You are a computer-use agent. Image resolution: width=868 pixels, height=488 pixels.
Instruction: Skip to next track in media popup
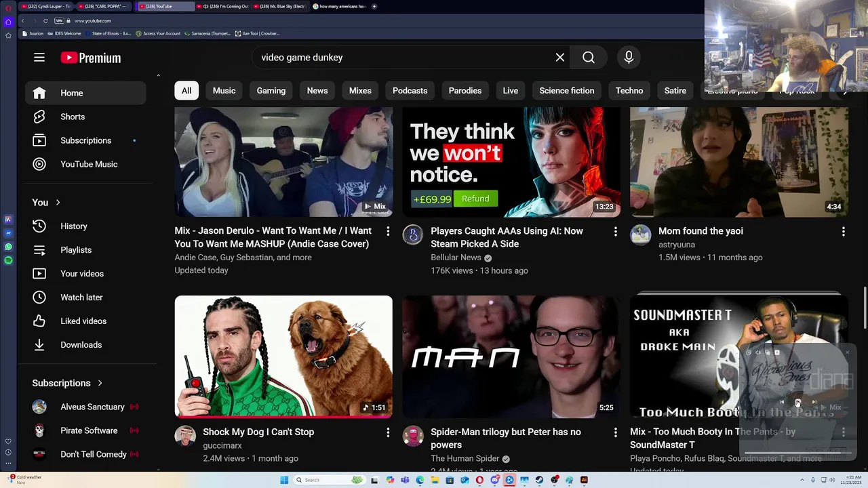tap(814, 402)
